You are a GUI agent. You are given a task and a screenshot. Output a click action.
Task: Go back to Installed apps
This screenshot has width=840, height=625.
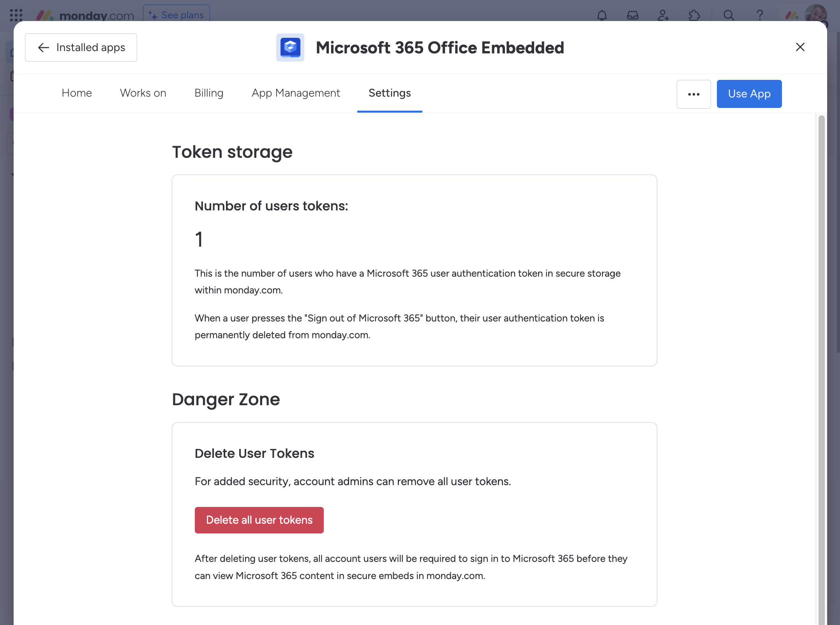point(81,47)
